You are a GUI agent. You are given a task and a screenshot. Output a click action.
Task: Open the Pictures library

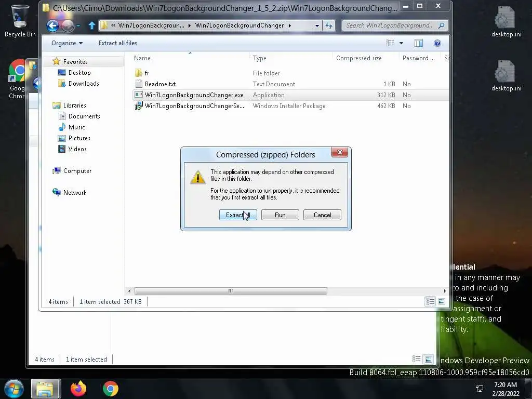(79, 138)
